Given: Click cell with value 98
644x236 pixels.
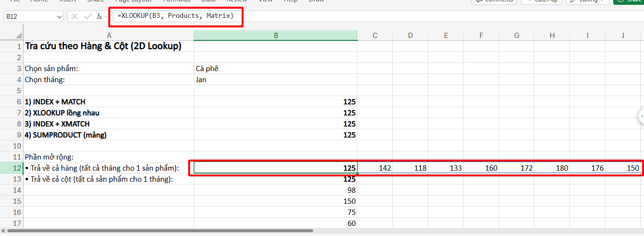Looking at the screenshot, I should pos(276,190).
